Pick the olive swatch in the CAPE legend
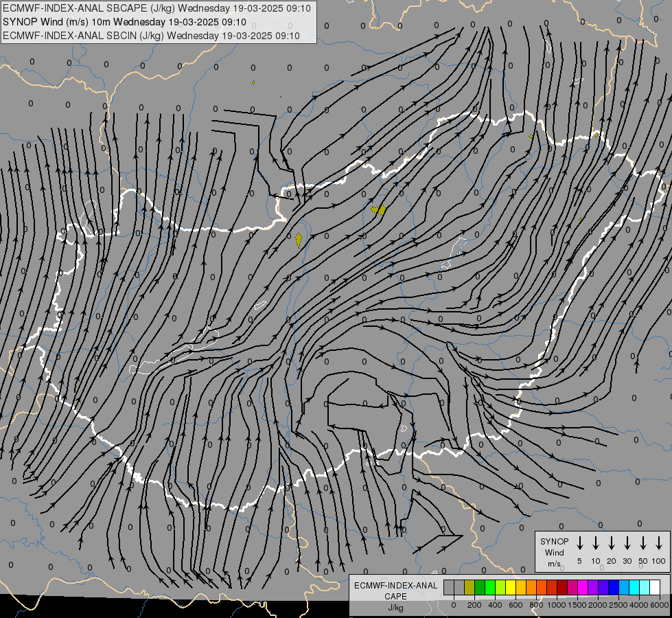Image resolution: width=672 pixels, height=618 pixels. click(x=470, y=587)
